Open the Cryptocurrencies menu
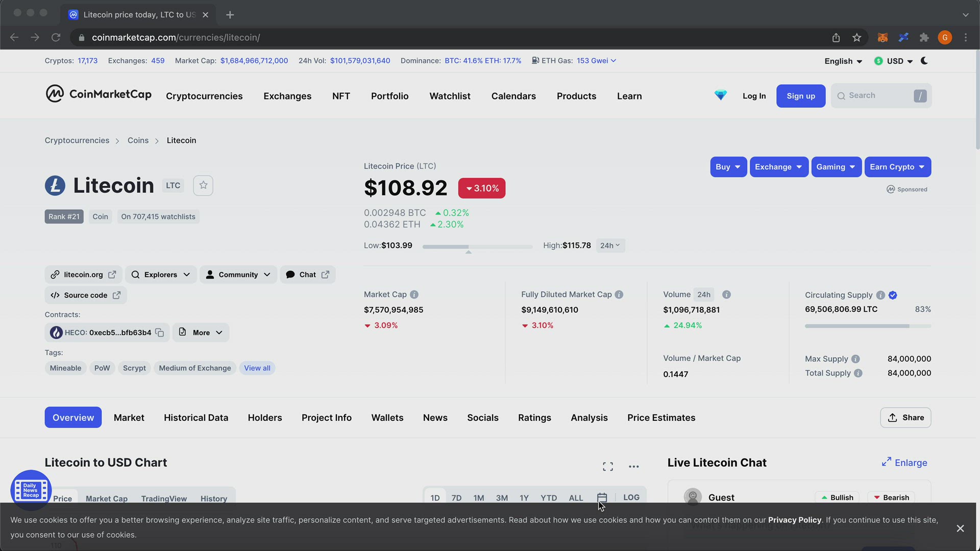The height and width of the screenshot is (551, 980). pyautogui.click(x=204, y=96)
